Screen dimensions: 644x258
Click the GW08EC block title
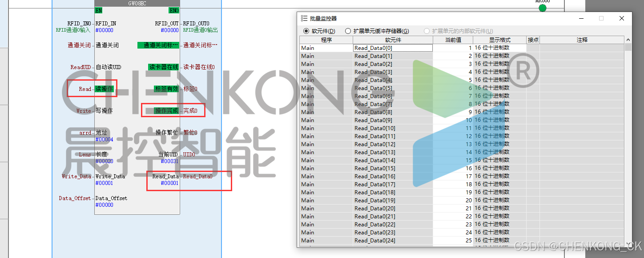pos(137,4)
